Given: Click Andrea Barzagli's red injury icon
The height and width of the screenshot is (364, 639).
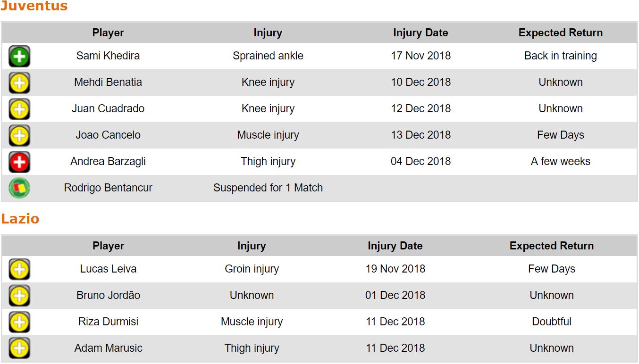Looking at the screenshot, I should (x=19, y=162).
